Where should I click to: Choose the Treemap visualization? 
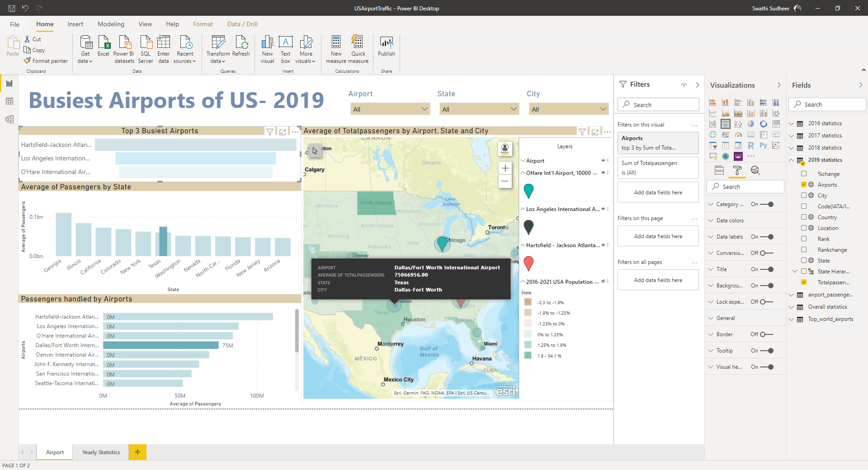pyautogui.click(x=776, y=124)
